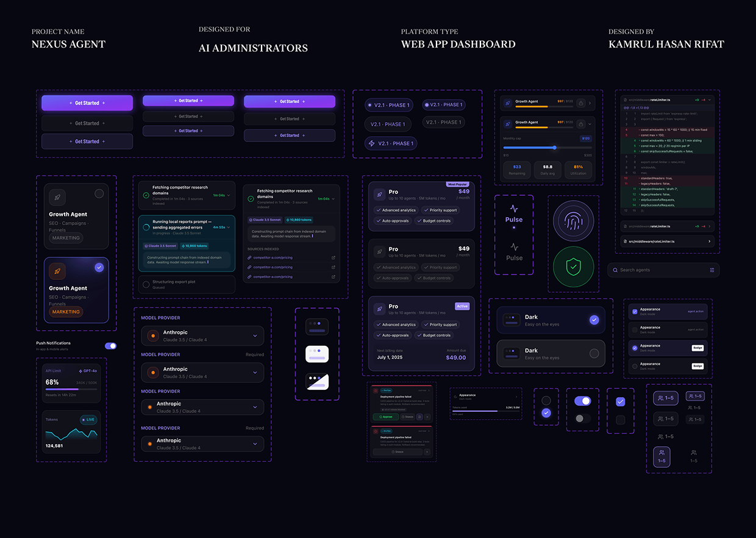
Task: Click the API Limit 68% progress bar
Action: click(71, 389)
